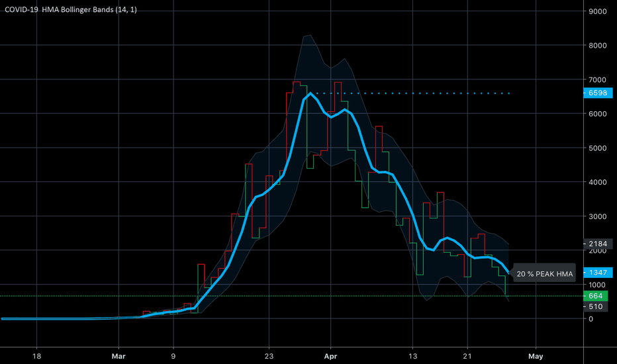Click the 6000 price scale tick
This screenshot has width=617, height=364.
coord(597,114)
